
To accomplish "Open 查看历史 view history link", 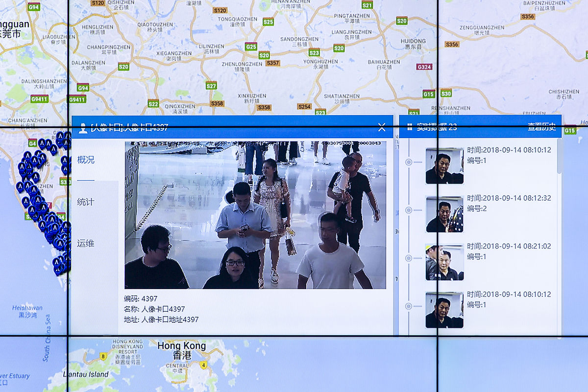I will coord(542,127).
